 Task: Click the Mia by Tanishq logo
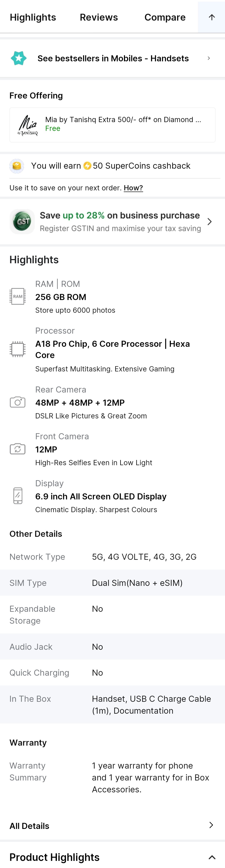coord(27,125)
